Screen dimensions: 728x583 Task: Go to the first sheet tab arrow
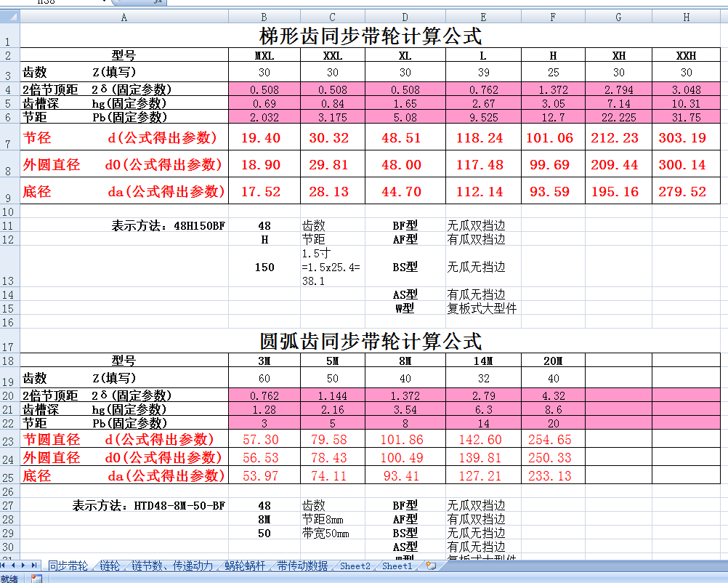tap(5, 566)
